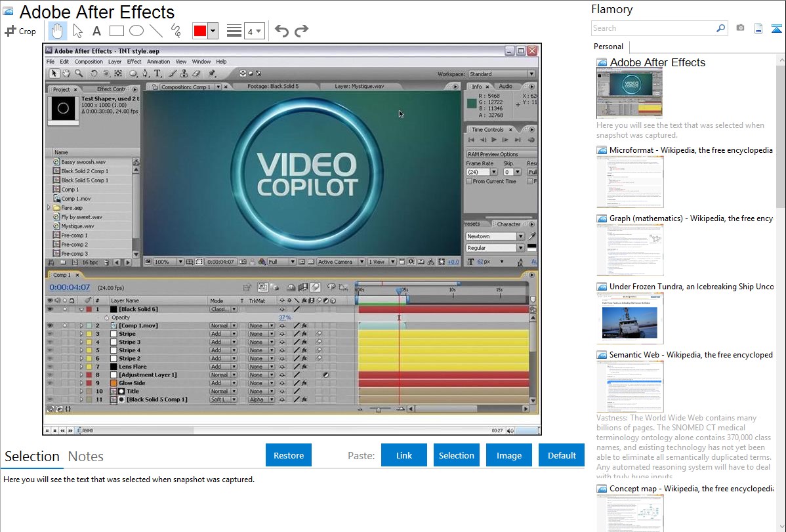This screenshot has height=532, width=786.
Task: Click the timeline zoom slider handle
Action: (379, 409)
